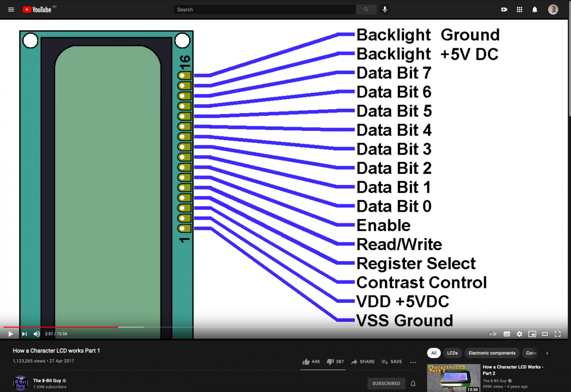Open the YouTube hamburger guide menu

tap(11, 9)
